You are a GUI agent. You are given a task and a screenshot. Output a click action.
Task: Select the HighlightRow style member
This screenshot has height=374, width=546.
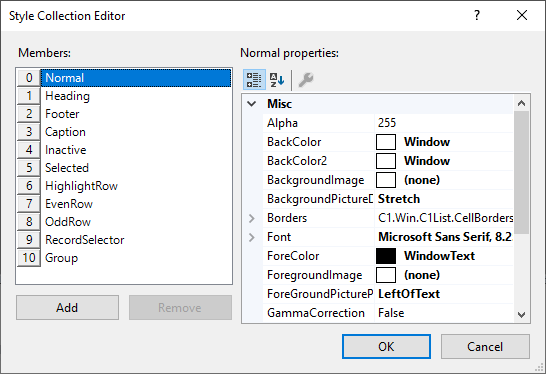coord(136,186)
